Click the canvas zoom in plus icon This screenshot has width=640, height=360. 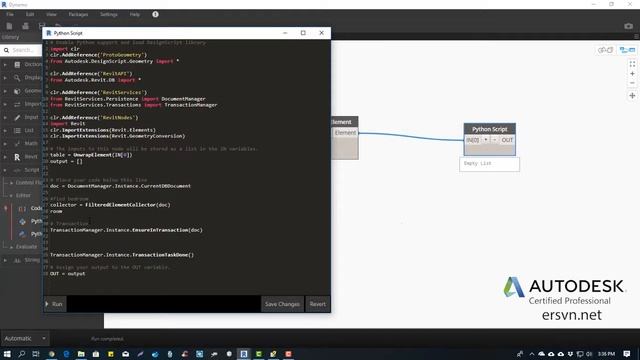coord(632,74)
